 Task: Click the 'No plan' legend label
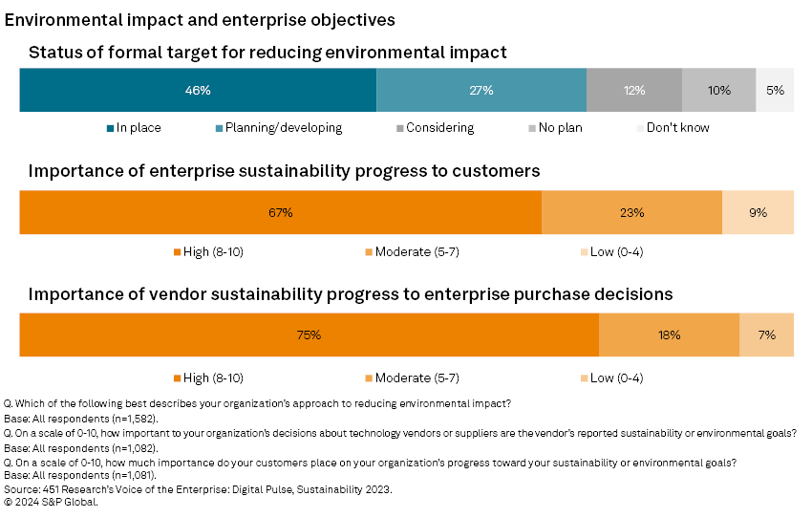click(560, 128)
